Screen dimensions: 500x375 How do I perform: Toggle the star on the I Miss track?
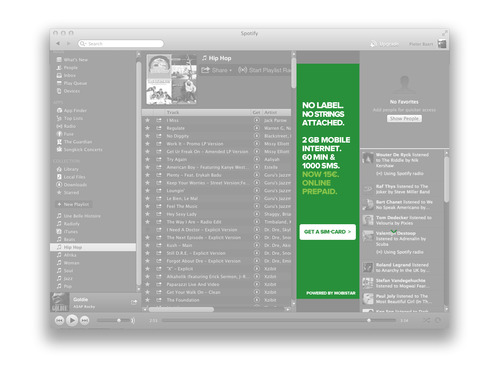click(147, 120)
